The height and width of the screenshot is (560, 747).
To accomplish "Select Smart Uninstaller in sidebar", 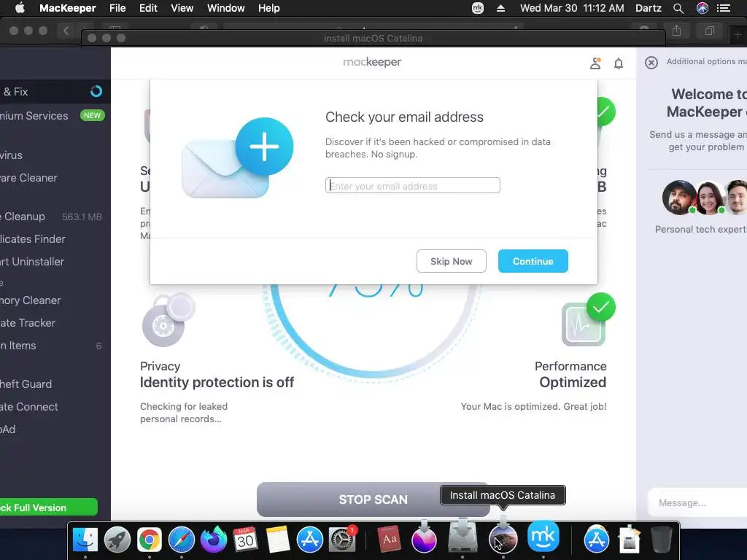I will [x=55, y=262].
